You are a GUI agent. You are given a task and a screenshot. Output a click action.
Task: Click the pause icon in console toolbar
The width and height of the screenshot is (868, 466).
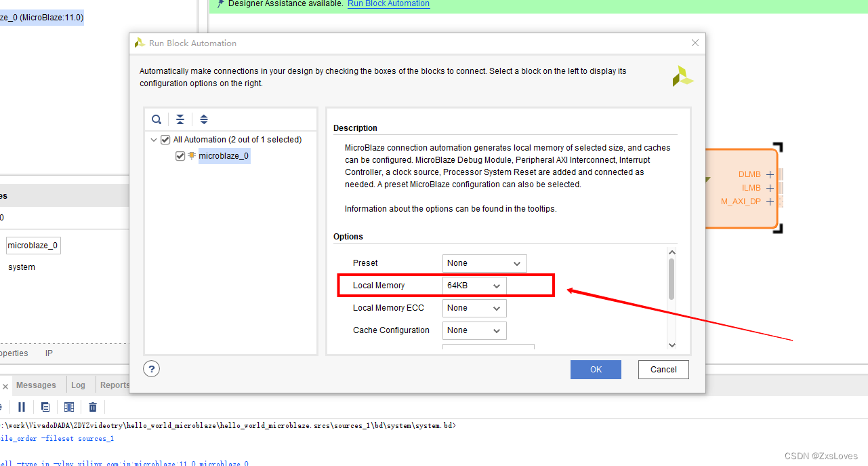pyautogui.click(x=22, y=407)
